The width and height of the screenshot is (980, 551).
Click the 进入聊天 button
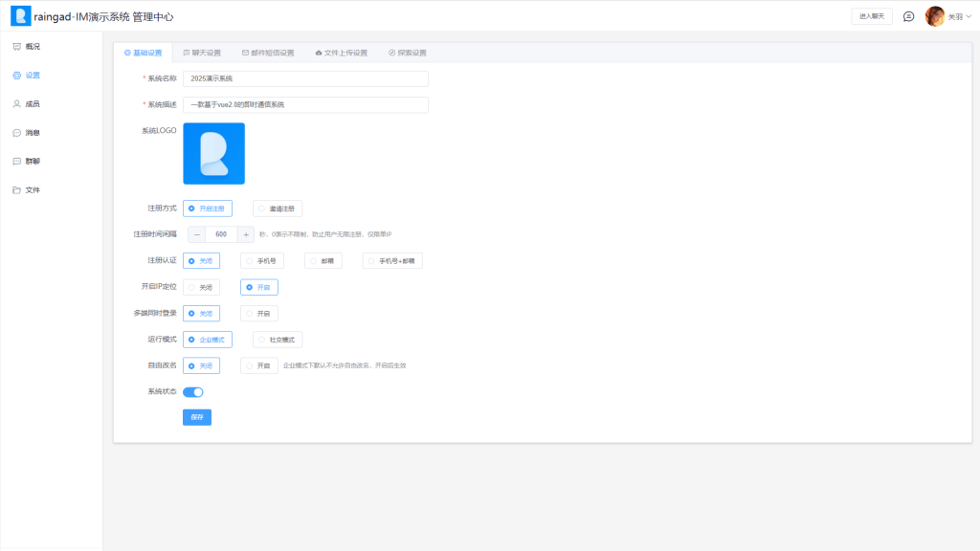coord(871,16)
